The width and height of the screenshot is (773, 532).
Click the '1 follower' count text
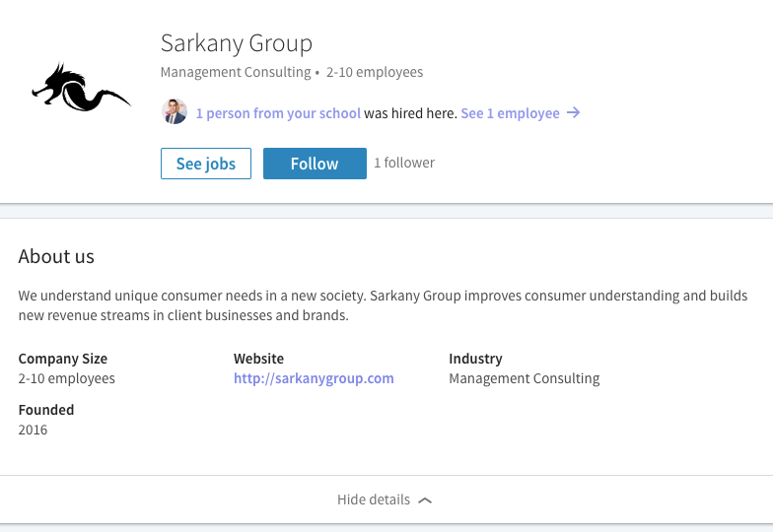pos(404,163)
